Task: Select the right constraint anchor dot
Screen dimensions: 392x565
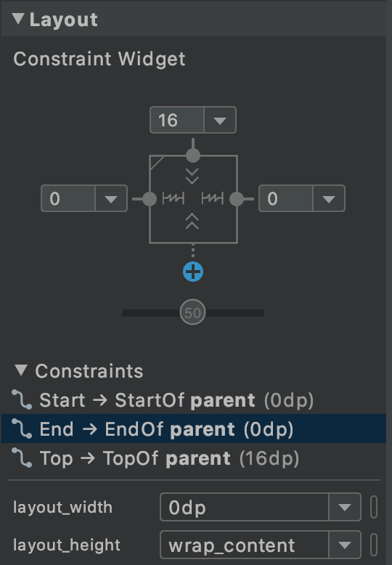Action: point(237,199)
